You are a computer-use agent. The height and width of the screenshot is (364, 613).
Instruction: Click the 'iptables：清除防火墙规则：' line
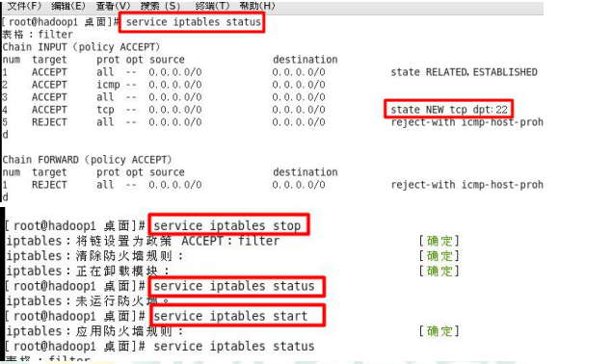[95, 256]
